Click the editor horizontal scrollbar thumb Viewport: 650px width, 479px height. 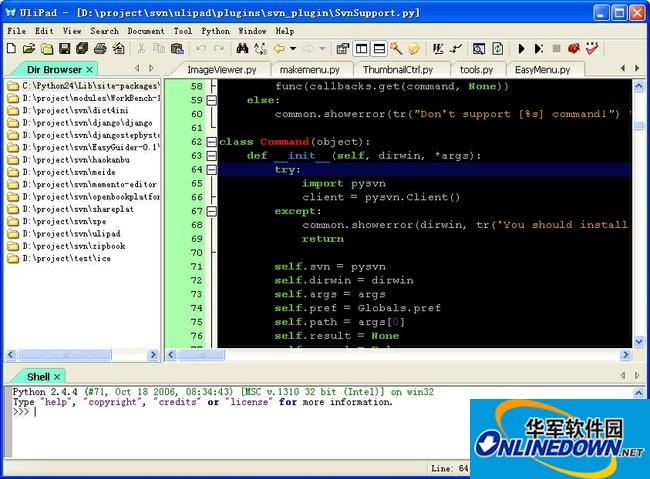point(201,355)
